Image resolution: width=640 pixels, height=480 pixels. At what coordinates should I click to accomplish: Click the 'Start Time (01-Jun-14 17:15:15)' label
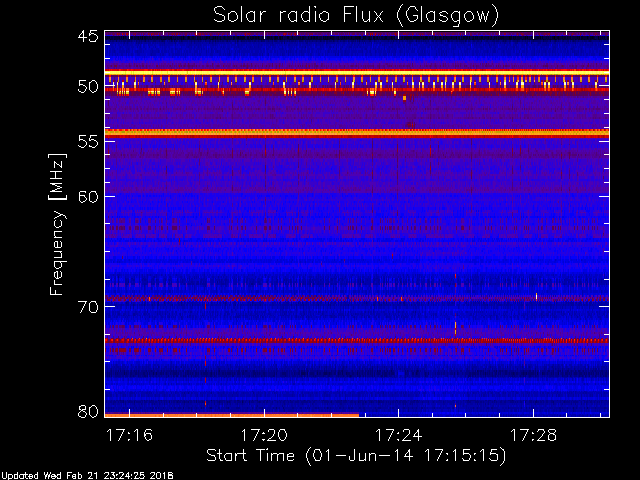[356, 456]
